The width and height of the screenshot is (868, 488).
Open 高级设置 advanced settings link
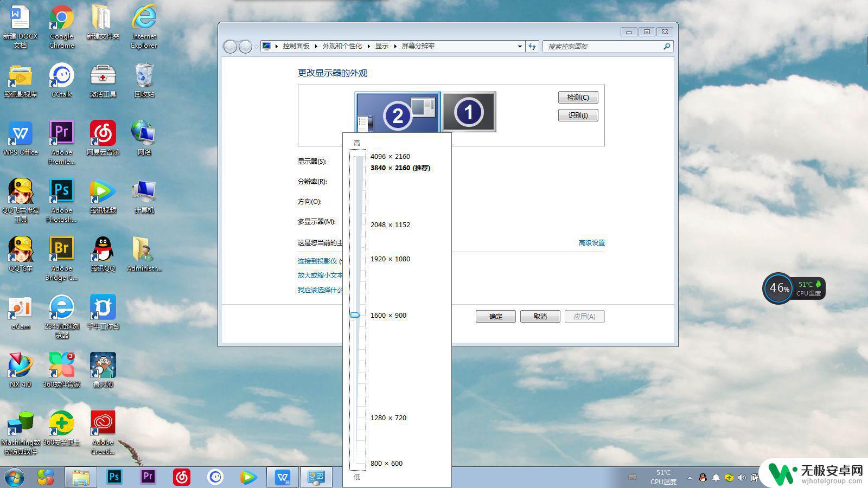591,243
